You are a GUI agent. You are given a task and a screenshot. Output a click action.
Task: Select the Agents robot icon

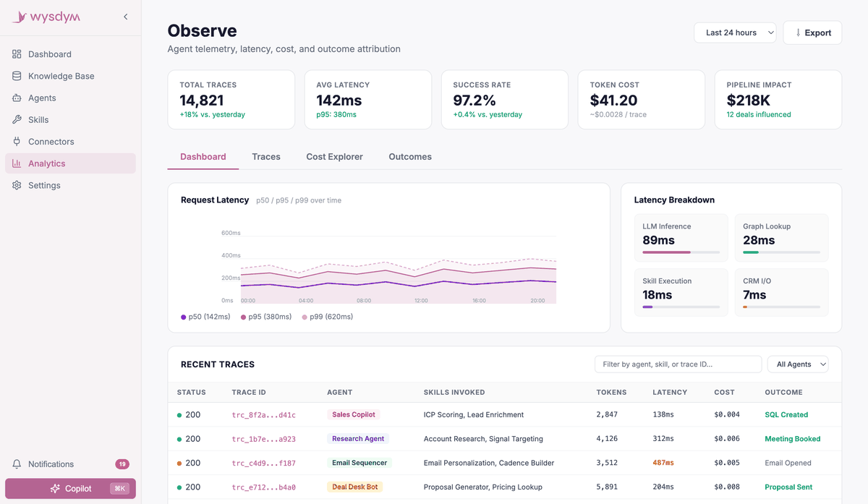click(x=17, y=98)
